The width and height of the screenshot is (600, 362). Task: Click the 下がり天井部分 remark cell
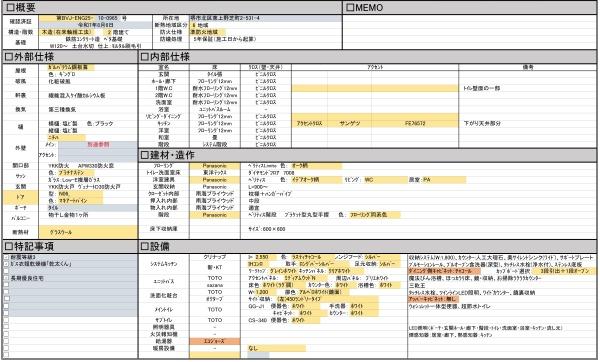coord(482,124)
